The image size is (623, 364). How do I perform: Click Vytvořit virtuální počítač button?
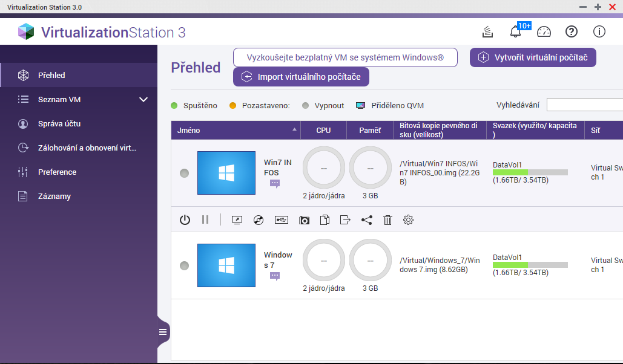[x=533, y=57]
